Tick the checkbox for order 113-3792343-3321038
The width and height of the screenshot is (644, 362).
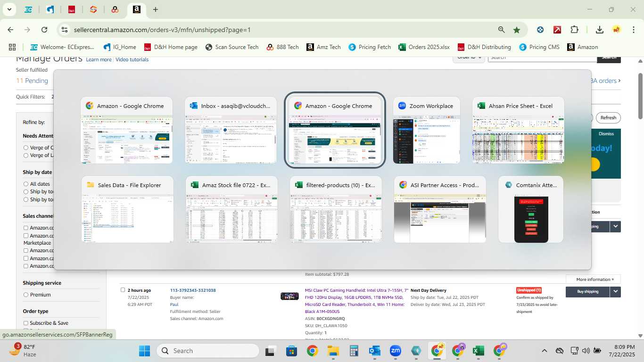pos(123,290)
